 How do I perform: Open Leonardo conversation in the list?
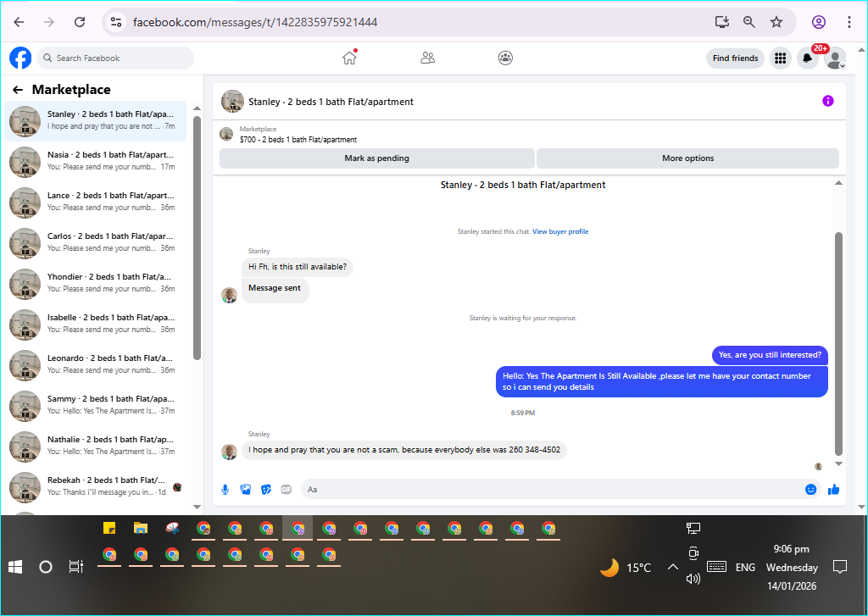click(95, 364)
